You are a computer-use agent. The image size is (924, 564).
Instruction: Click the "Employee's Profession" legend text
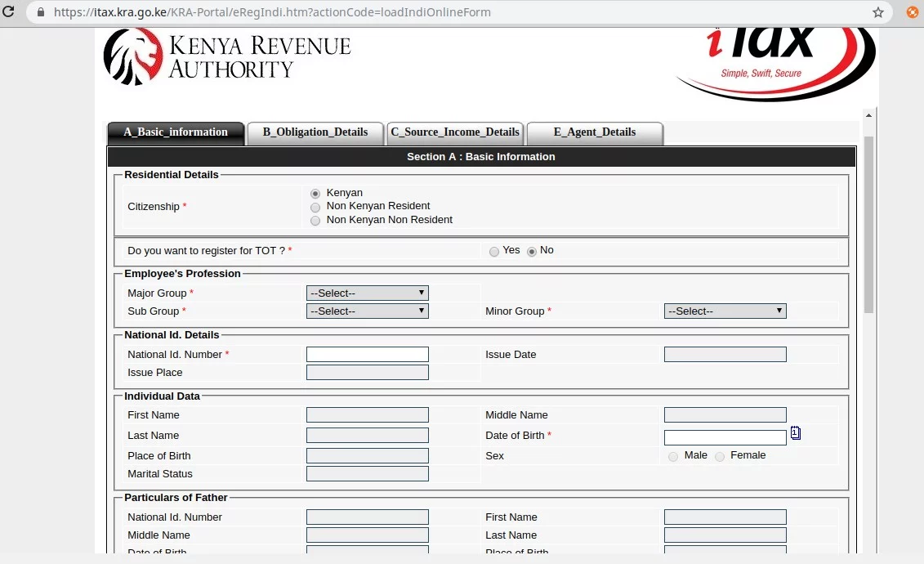tap(183, 274)
